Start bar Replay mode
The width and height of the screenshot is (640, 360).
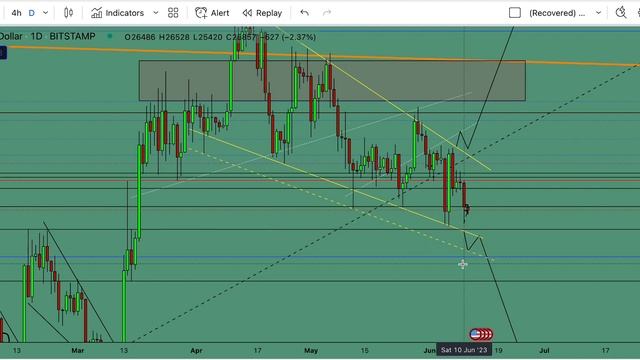tap(262, 13)
